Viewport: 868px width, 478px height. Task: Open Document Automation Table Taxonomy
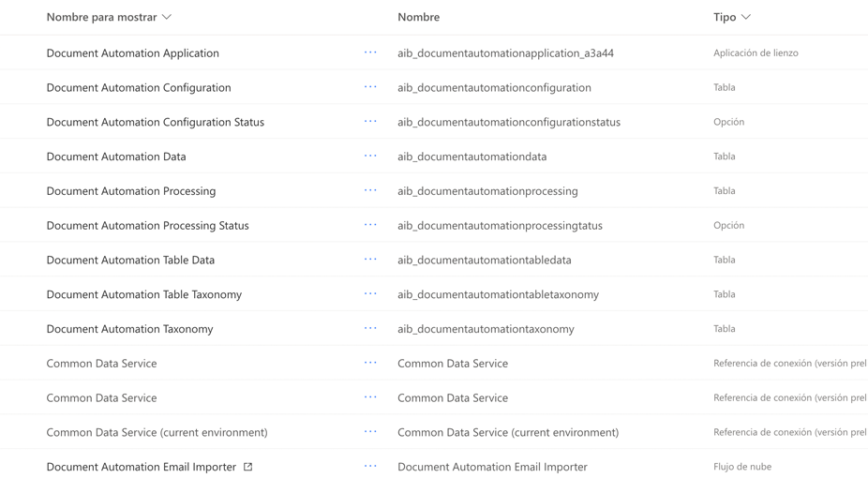(x=144, y=294)
